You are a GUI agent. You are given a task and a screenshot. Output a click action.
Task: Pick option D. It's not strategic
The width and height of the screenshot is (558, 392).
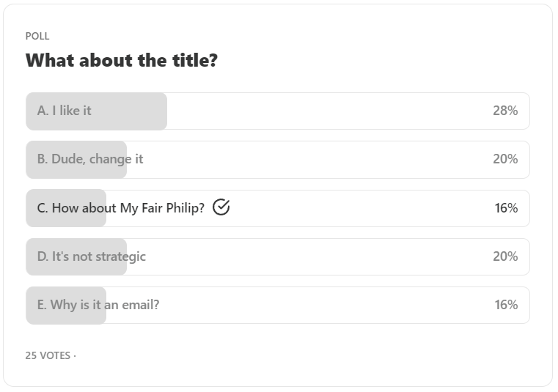pos(278,256)
